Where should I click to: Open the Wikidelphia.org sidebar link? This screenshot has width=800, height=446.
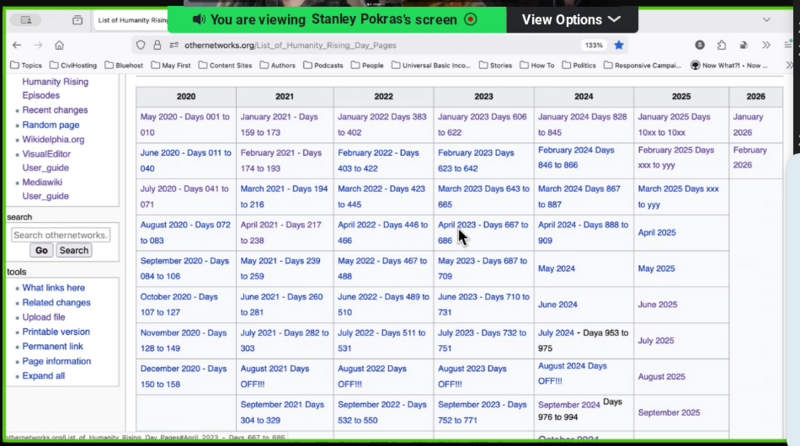tap(53, 139)
